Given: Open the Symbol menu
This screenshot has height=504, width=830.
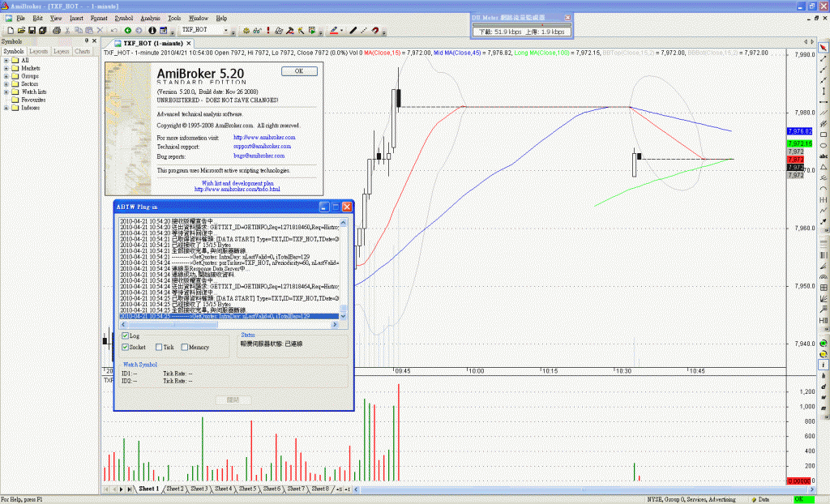Looking at the screenshot, I should point(124,18).
